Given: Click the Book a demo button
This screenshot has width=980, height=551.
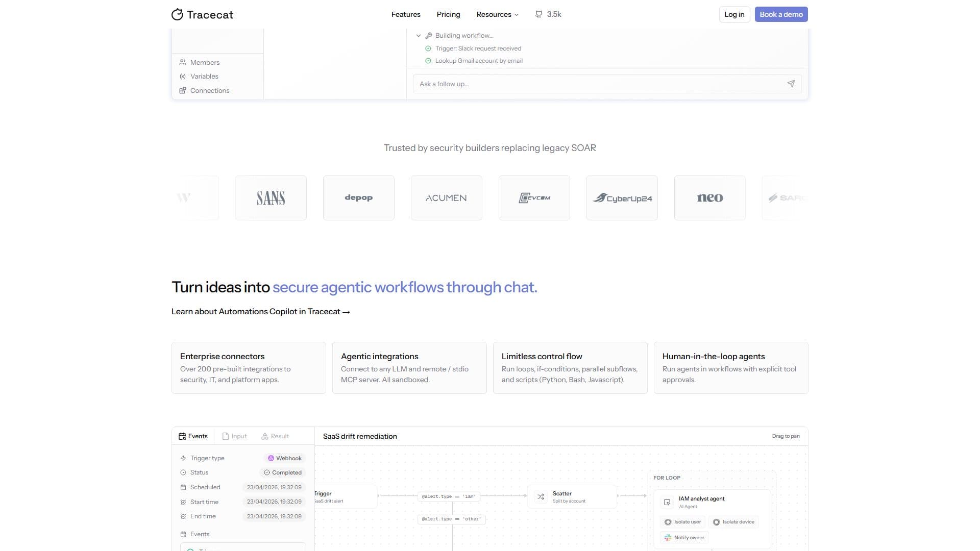Looking at the screenshot, I should point(781,14).
